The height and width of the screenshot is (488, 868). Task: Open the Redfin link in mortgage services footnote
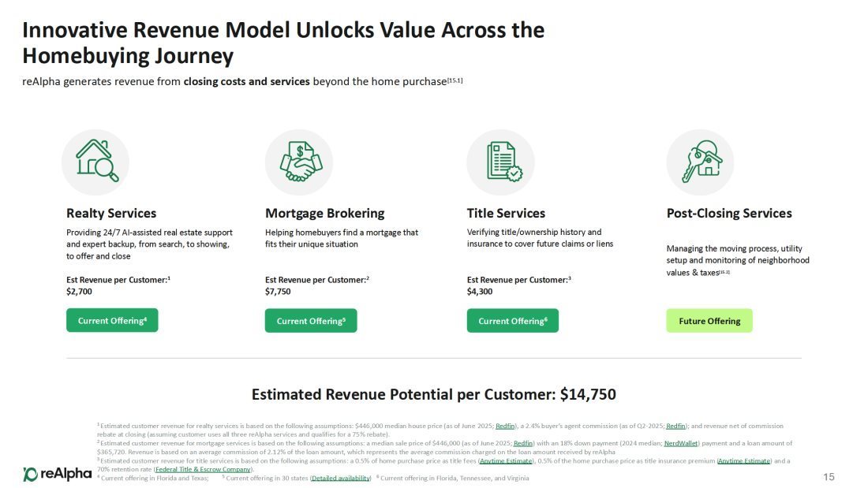[x=523, y=443]
